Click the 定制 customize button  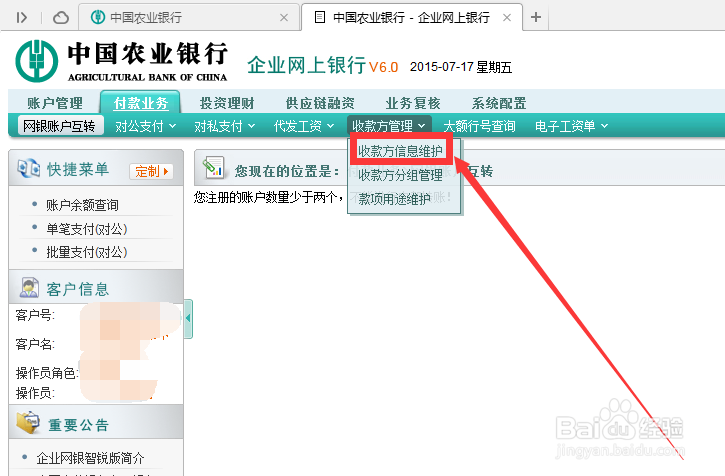[x=151, y=172]
